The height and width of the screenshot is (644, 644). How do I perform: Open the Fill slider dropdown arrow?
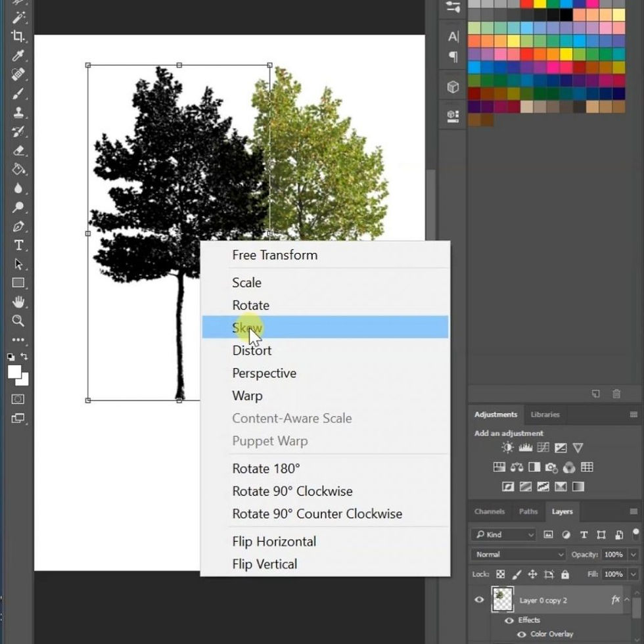pyautogui.click(x=633, y=574)
